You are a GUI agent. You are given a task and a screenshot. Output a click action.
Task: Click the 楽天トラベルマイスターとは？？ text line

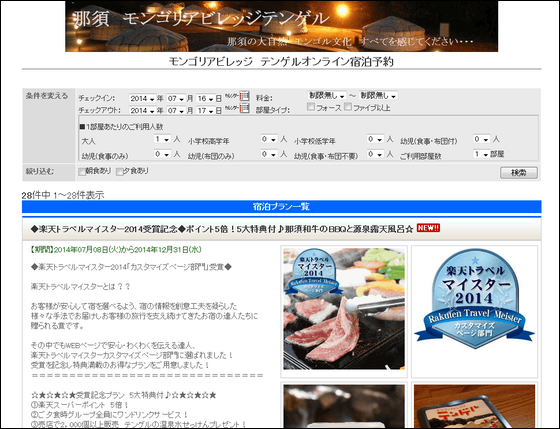81,286
